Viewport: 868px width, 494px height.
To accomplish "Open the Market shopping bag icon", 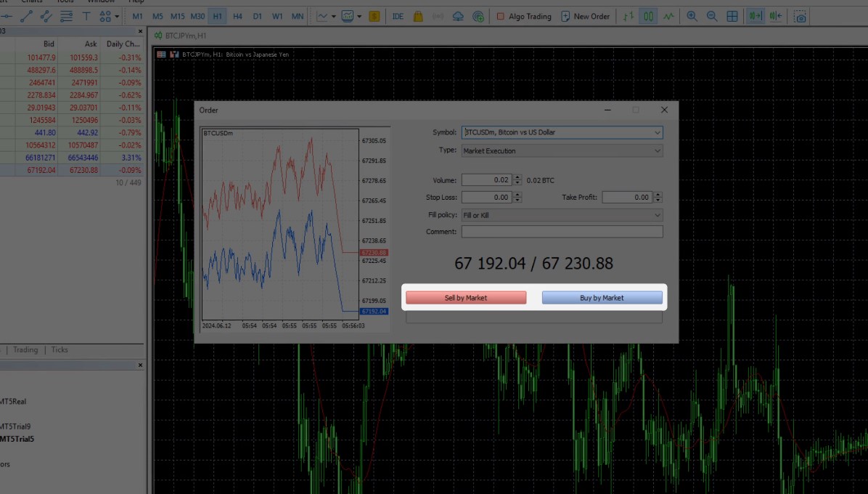I will [x=418, y=17].
